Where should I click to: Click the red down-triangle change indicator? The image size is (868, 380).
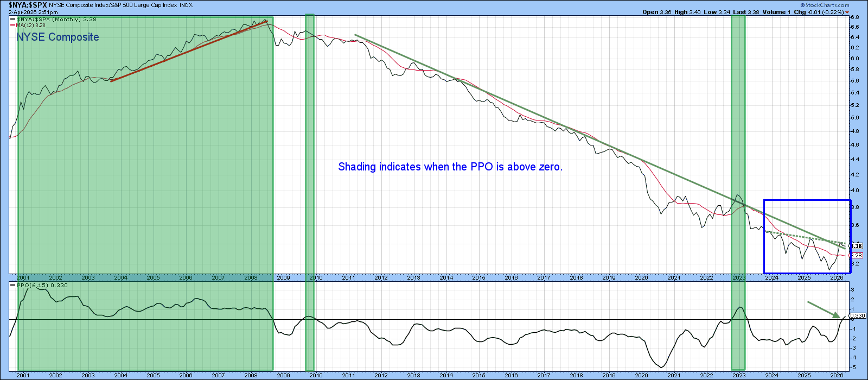[x=848, y=12]
